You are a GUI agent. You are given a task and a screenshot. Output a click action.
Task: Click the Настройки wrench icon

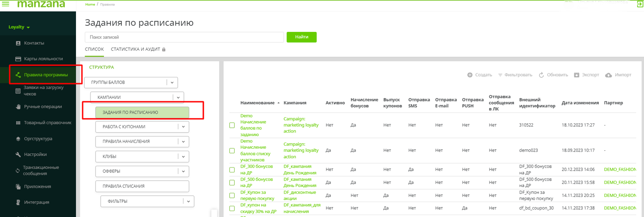18,155
